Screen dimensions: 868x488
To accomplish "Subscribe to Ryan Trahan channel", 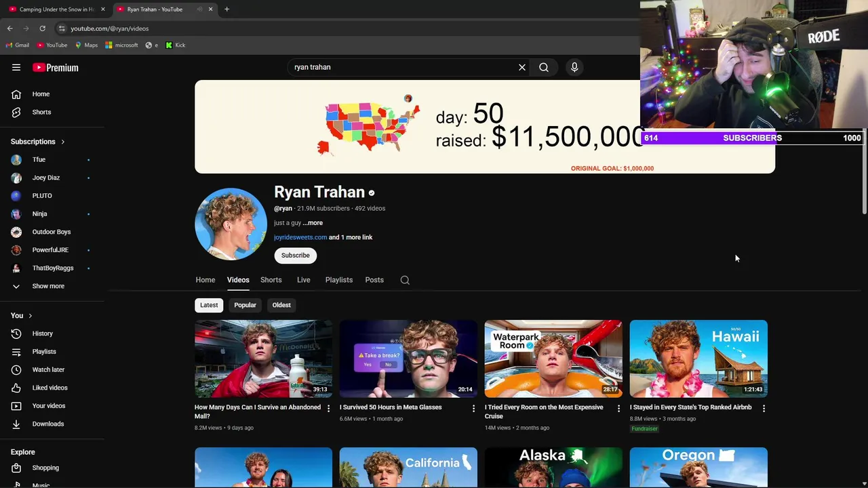I will [x=296, y=256].
